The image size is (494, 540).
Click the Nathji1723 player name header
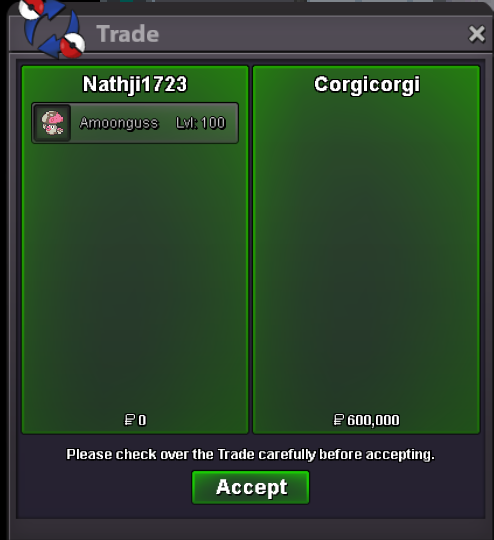(x=135, y=84)
